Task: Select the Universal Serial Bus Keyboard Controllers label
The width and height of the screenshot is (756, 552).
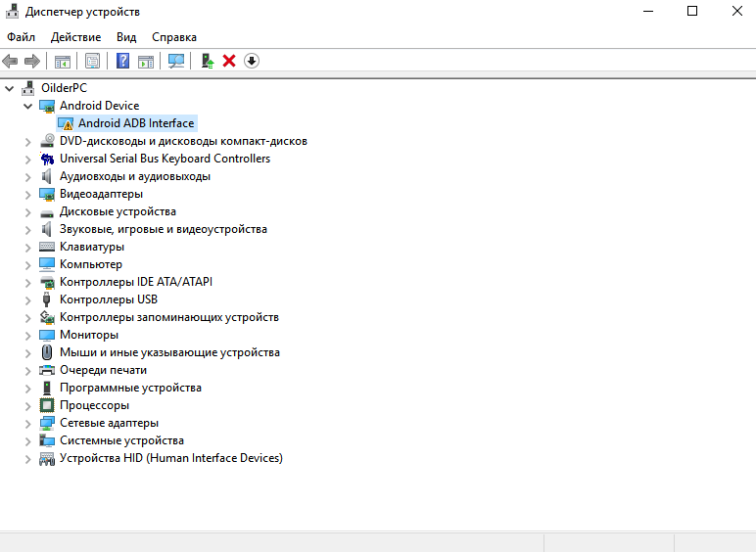Action: pos(165,159)
